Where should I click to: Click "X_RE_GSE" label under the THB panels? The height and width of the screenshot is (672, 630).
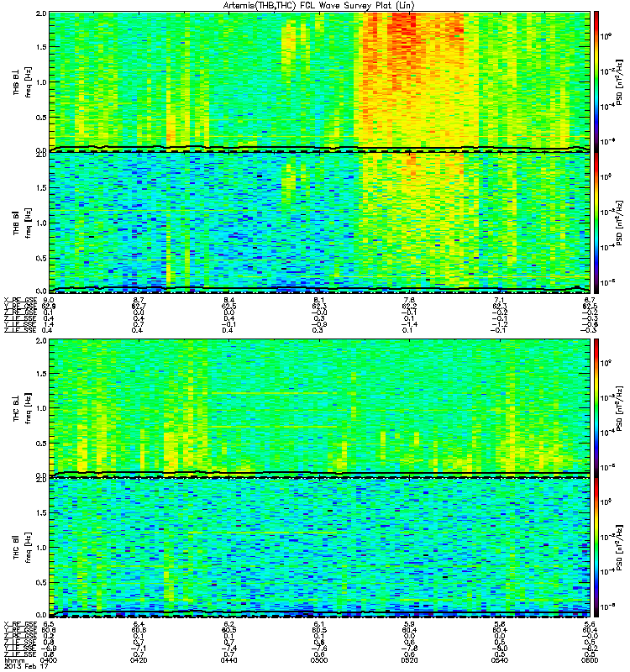pyautogui.click(x=20, y=300)
